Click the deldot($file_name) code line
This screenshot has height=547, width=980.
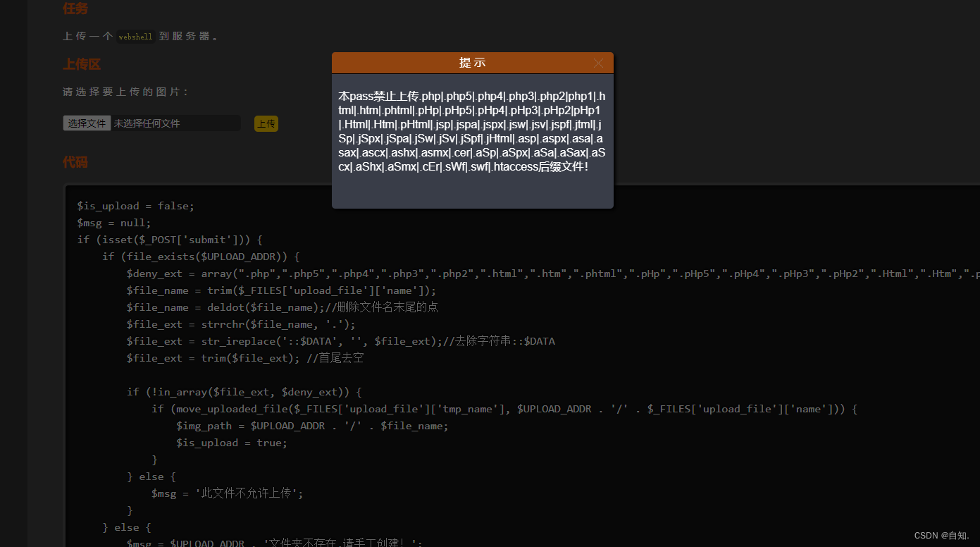point(283,307)
